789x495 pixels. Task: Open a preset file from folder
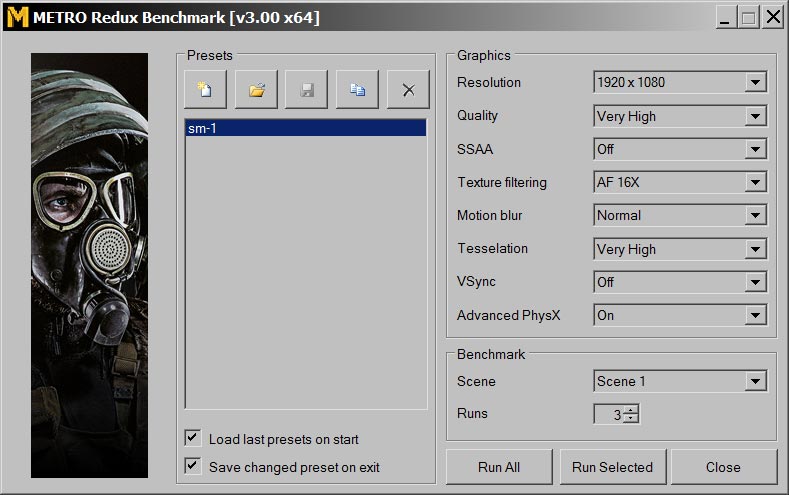click(256, 90)
